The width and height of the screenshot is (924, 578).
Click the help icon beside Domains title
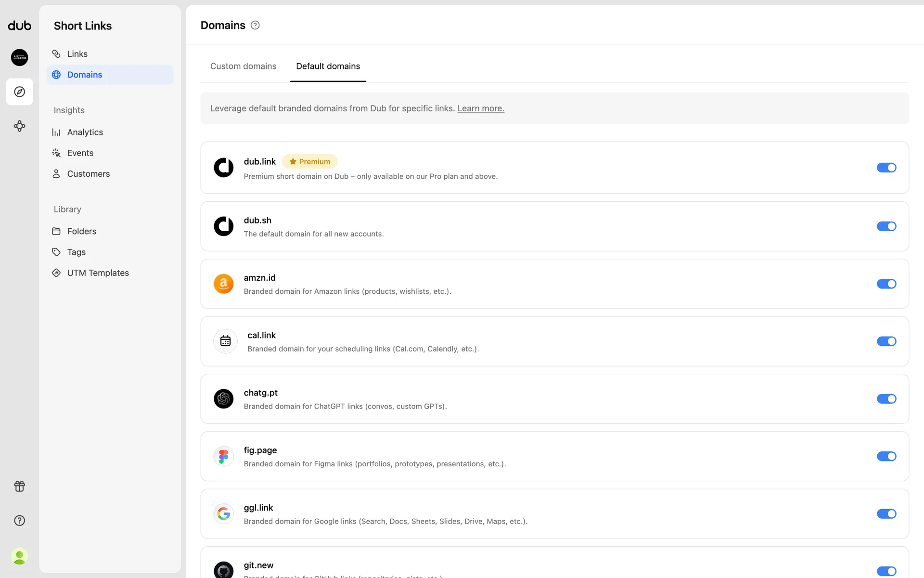(x=255, y=26)
